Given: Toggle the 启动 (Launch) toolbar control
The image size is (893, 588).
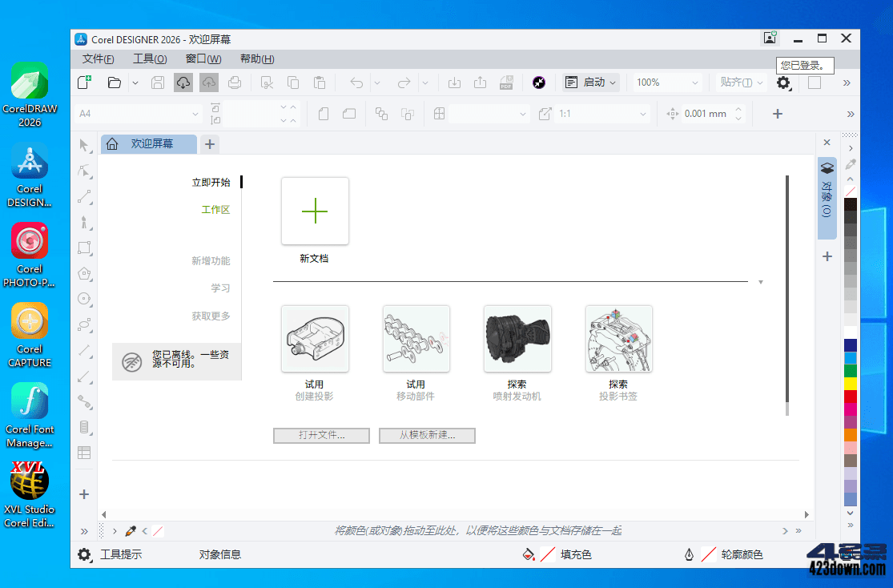Looking at the screenshot, I should coord(590,82).
